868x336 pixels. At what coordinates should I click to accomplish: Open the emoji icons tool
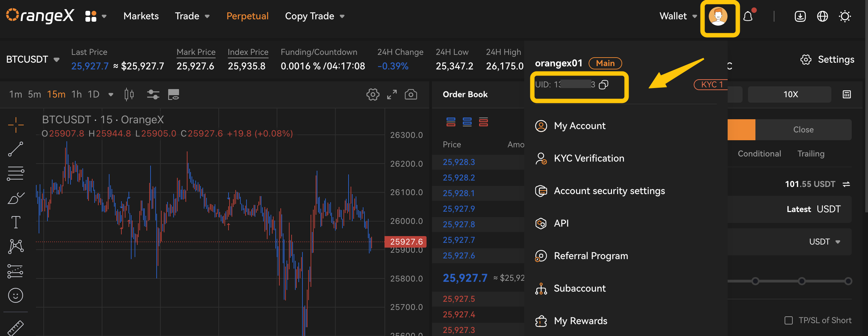click(16, 295)
